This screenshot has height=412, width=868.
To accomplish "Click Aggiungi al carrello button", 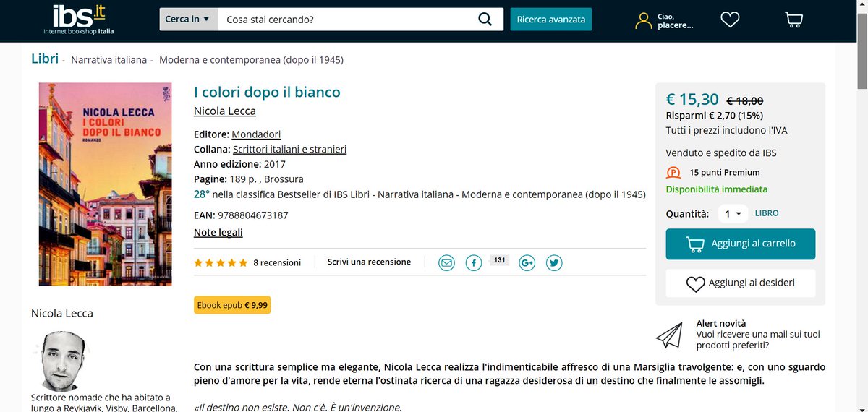I will point(741,244).
